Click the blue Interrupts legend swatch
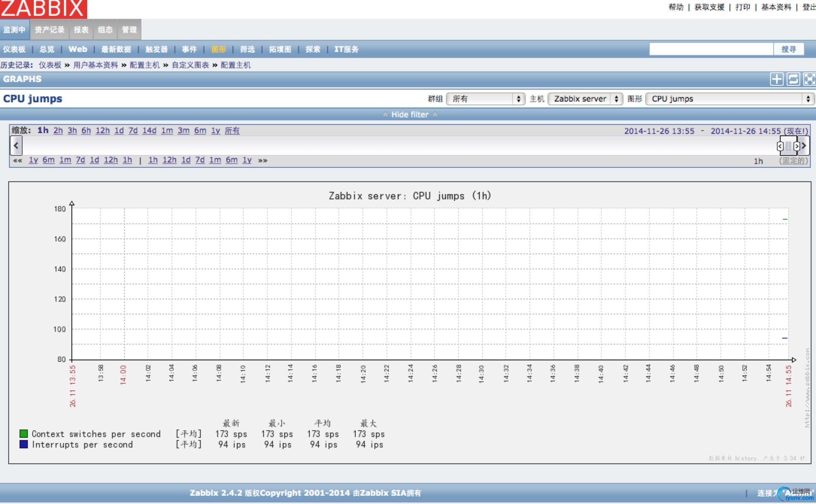 click(24, 444)
